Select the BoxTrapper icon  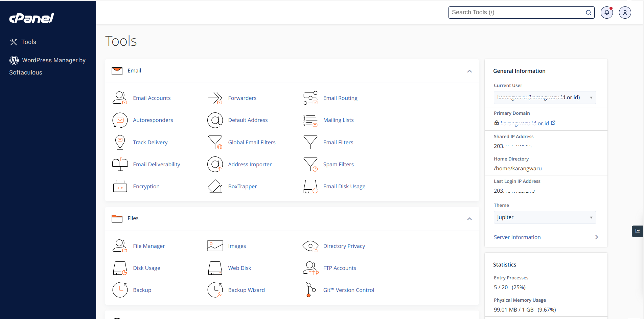[215, 186]
